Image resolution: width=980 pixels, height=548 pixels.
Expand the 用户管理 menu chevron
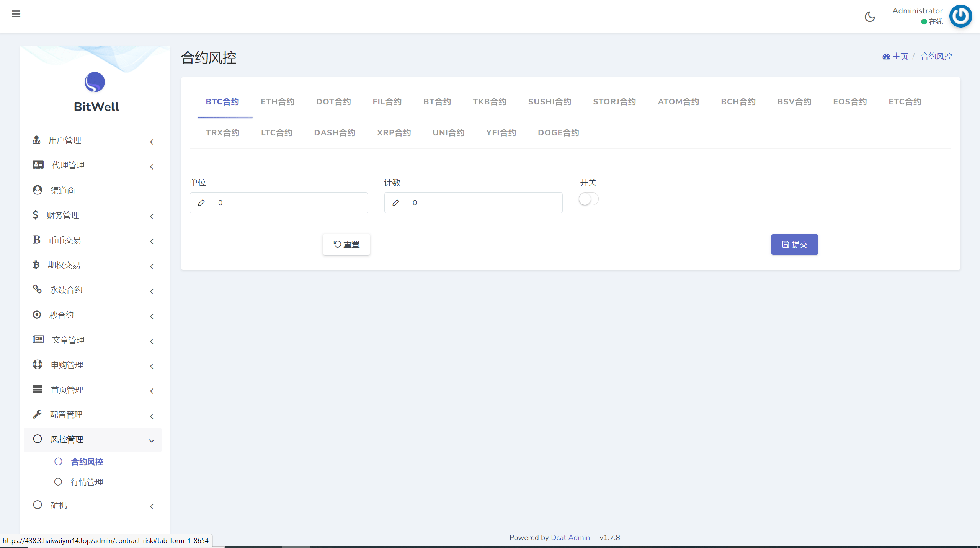152,142
